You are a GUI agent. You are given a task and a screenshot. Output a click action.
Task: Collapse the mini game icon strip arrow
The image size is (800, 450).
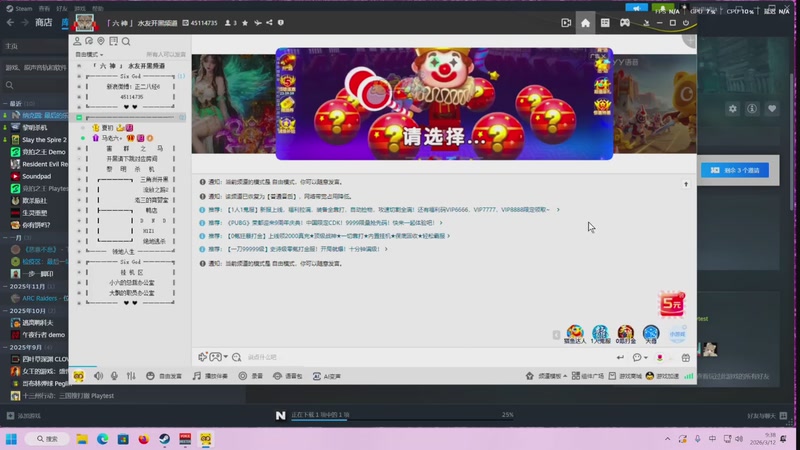tap(556, 335)
